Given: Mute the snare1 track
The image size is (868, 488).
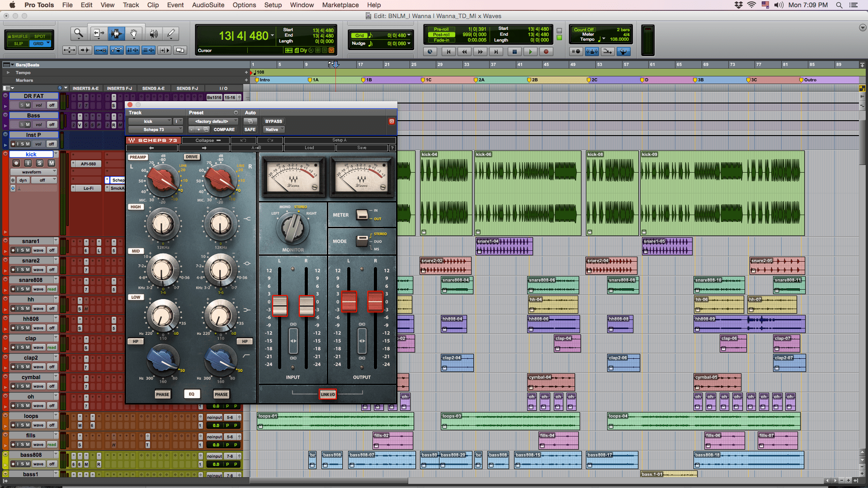Looking at the screenshot, I should pos(28,250).
